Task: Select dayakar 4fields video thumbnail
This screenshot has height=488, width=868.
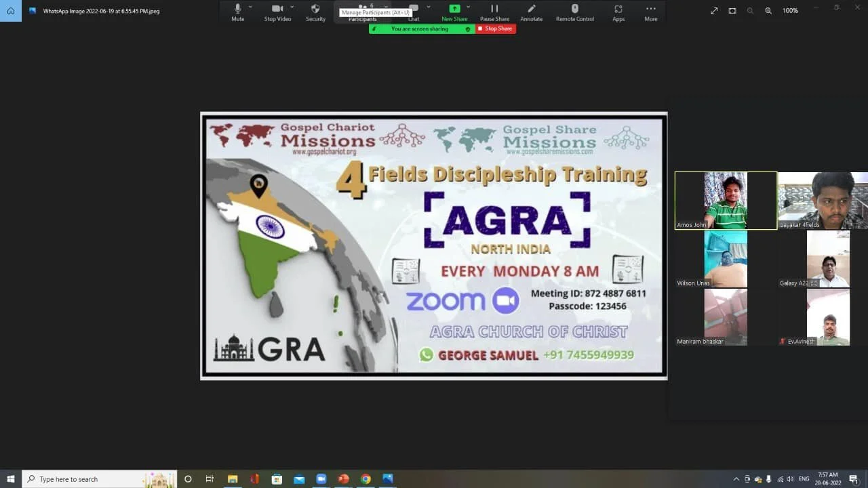Action: (823, 201)
